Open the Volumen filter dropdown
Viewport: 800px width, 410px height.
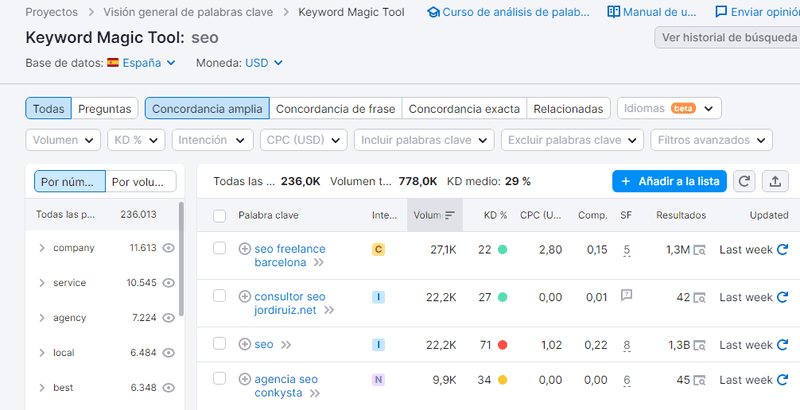click(x=63, y=140)
